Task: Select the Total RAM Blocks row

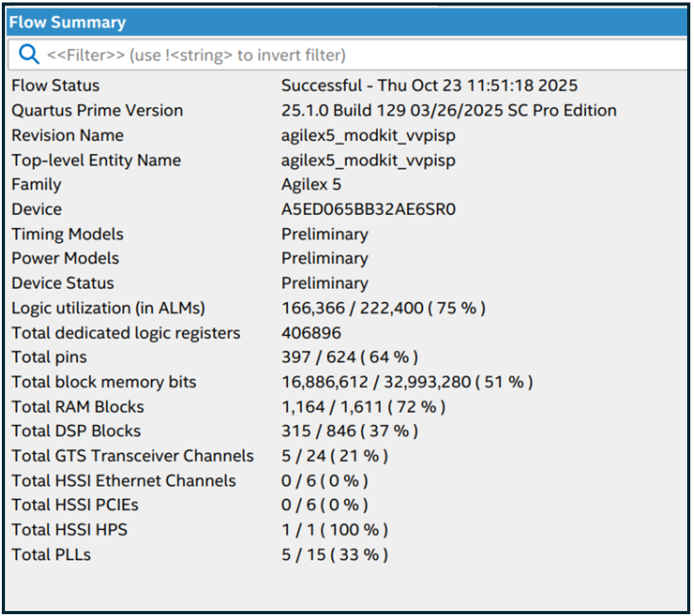Action: 77,407
